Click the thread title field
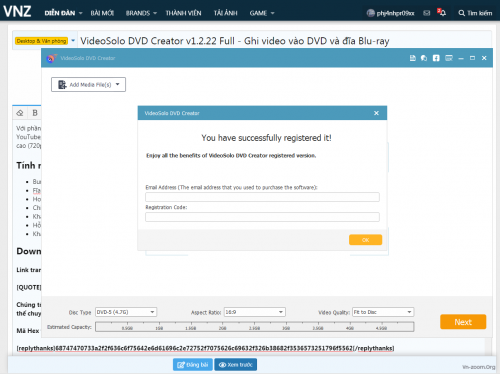Viewport: 500px width, 374px height. click(284, 41)
